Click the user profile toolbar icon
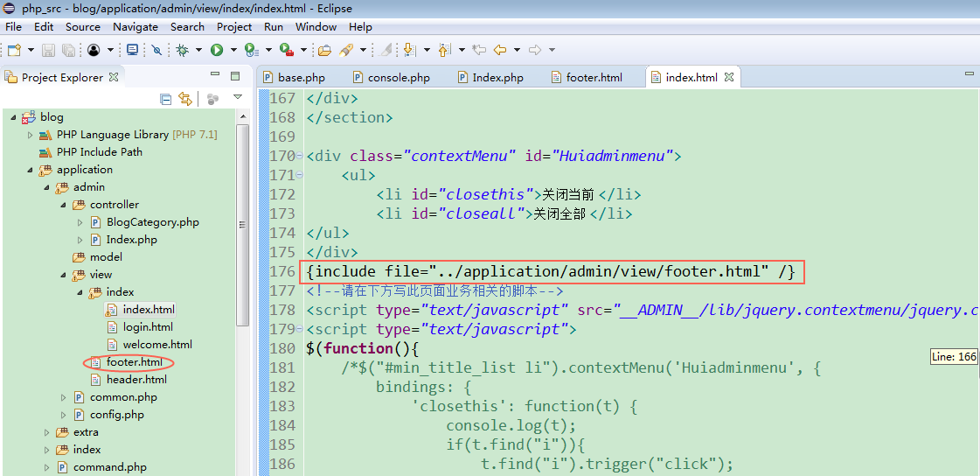 tap(94, 50)
